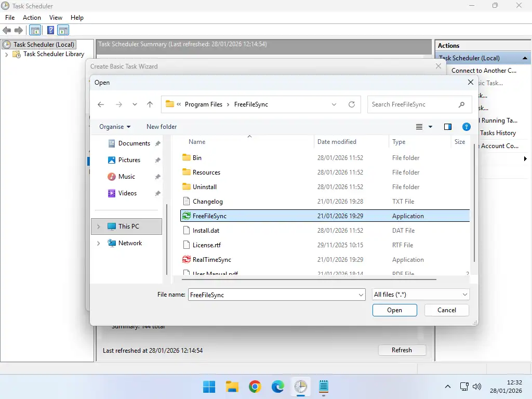The width and height of the screenshot is (532, 399).
Task: Show the Action pane using its toolbar icon
Action: 63,30
